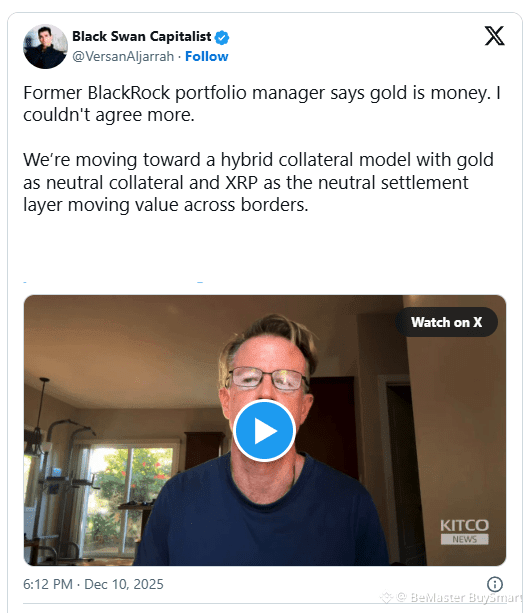Click the NEWS badge under Kitco logo
This screenshot has width=530, height=613.
coord(464,540)
